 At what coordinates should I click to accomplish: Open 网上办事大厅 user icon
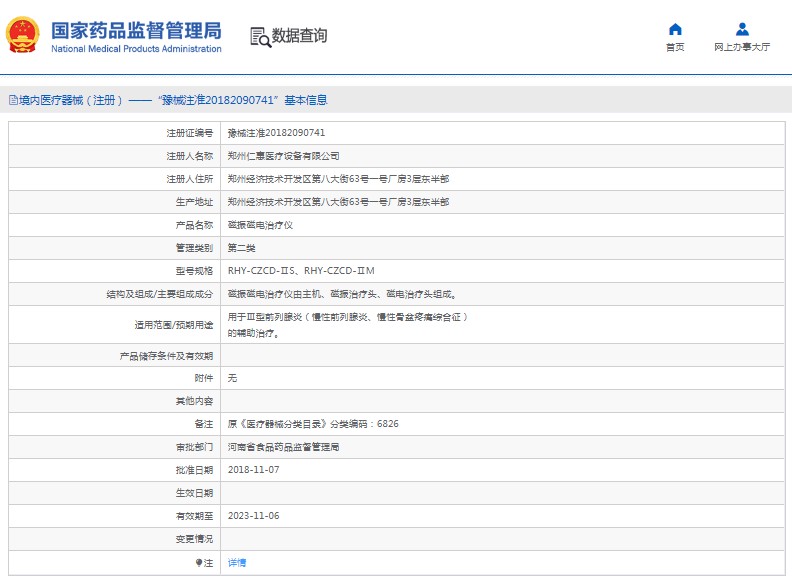click(742, 29)
